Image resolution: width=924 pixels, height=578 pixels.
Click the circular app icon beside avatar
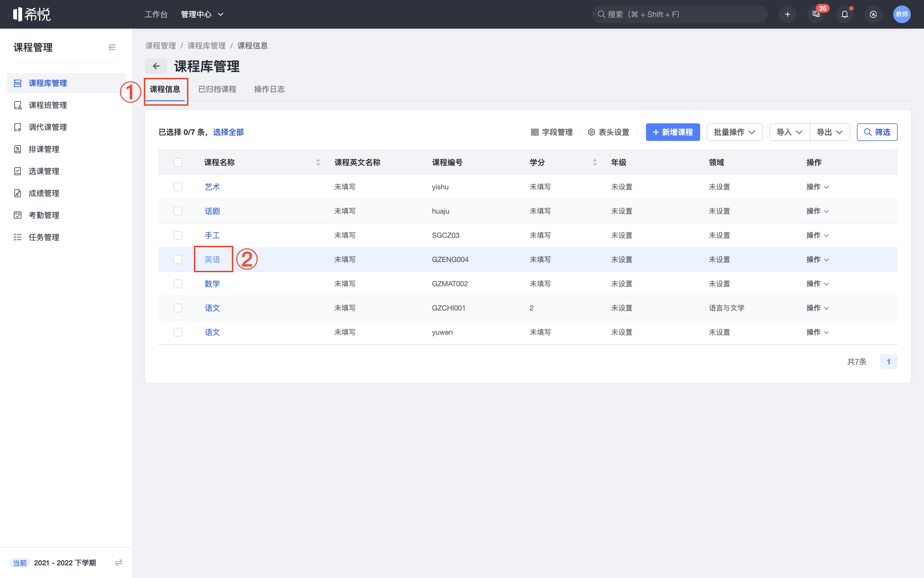click(873, 14)
